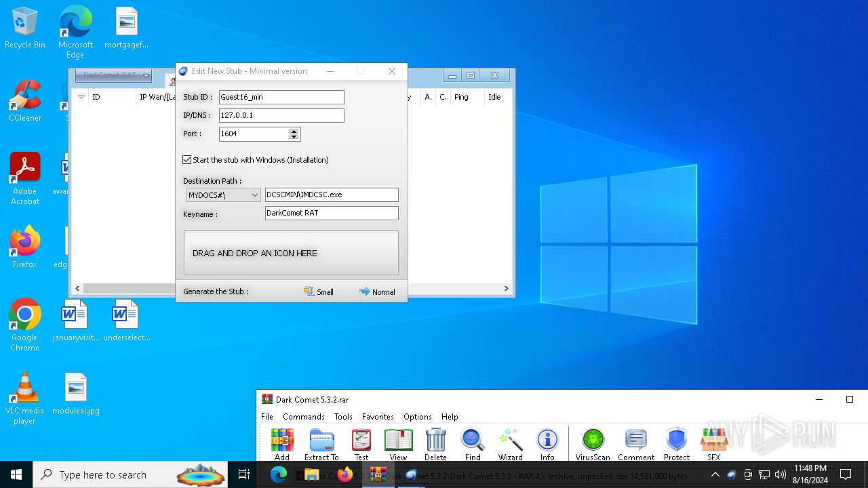Click the Comment icon in WinRAR
The image size is (868, 488).
click(636, 444)
